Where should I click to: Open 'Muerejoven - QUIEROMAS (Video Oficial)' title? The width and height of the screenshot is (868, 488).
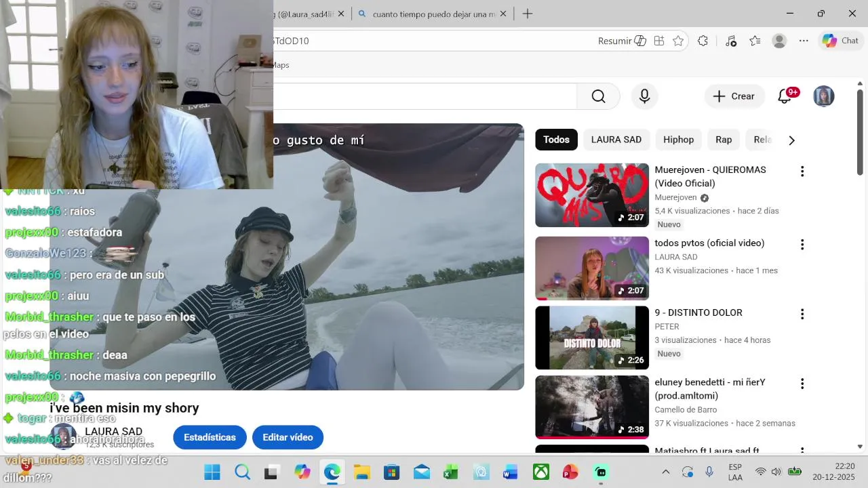tap(710, 176)
